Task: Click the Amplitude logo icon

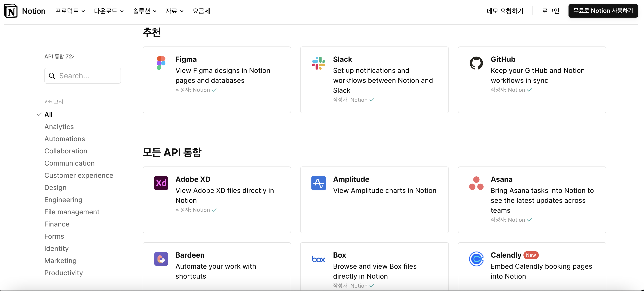Action: click(318, 183)
